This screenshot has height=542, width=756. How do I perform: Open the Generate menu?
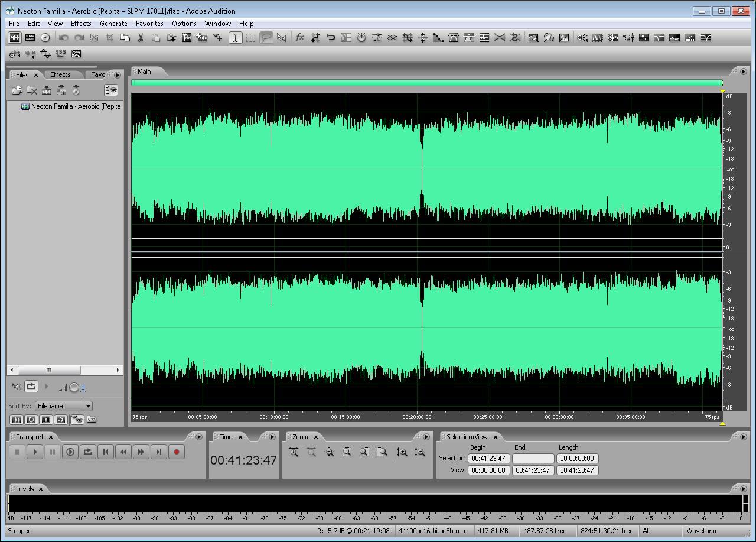click(113, 24)
